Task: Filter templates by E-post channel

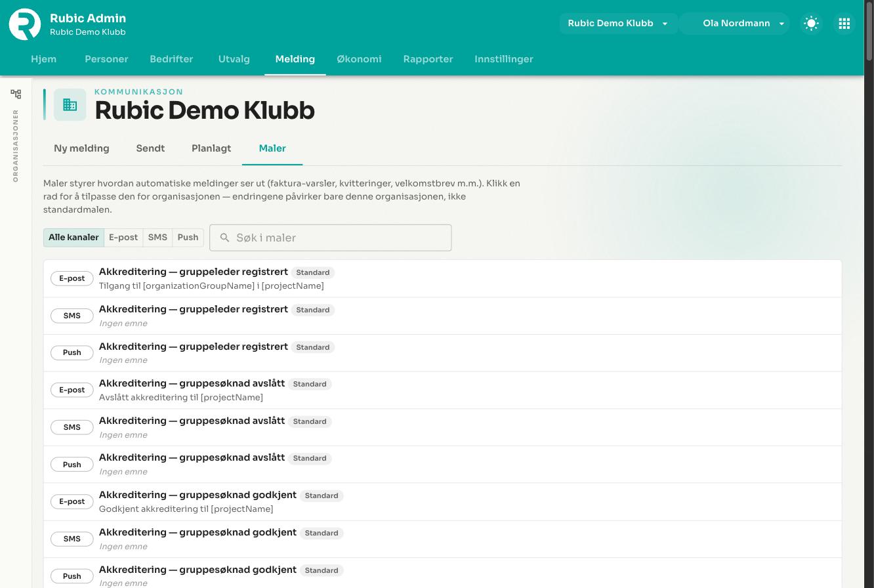Action: 123,238
